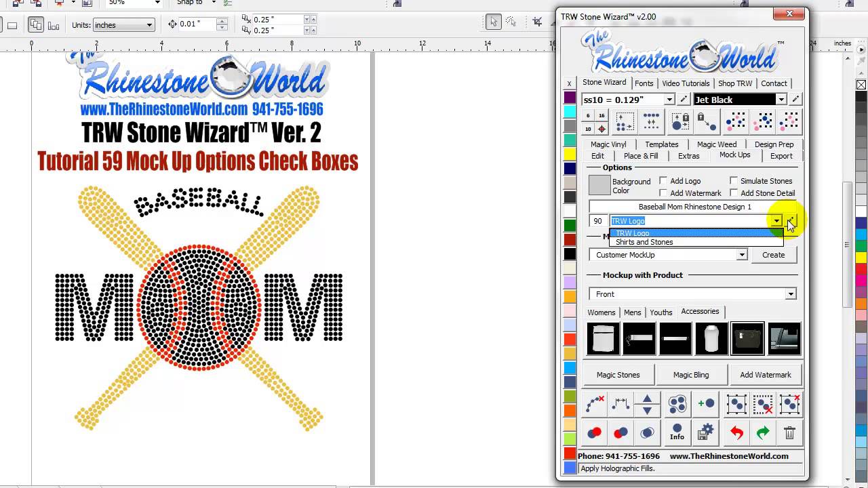The height and width of the screenshot is (488, 868).
Task: Click the red-front overlapping stones icon
Action: tap(594, 432)
